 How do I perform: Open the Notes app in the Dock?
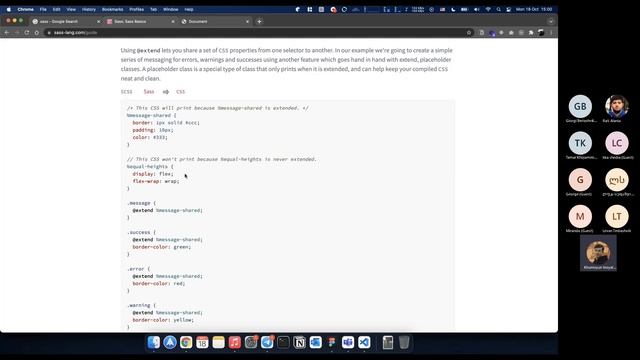[x=218, y=342]
